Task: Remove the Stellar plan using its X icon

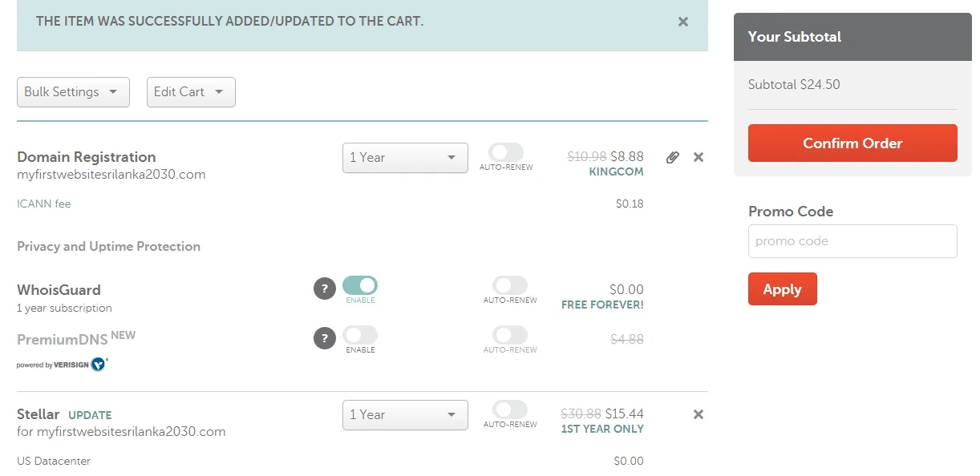Action: click(698, 414)
